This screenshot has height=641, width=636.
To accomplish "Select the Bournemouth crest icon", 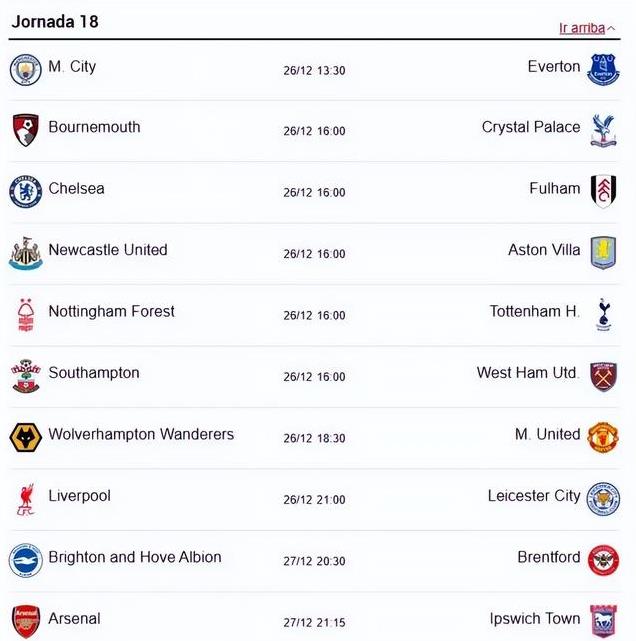I will (25, 130).
